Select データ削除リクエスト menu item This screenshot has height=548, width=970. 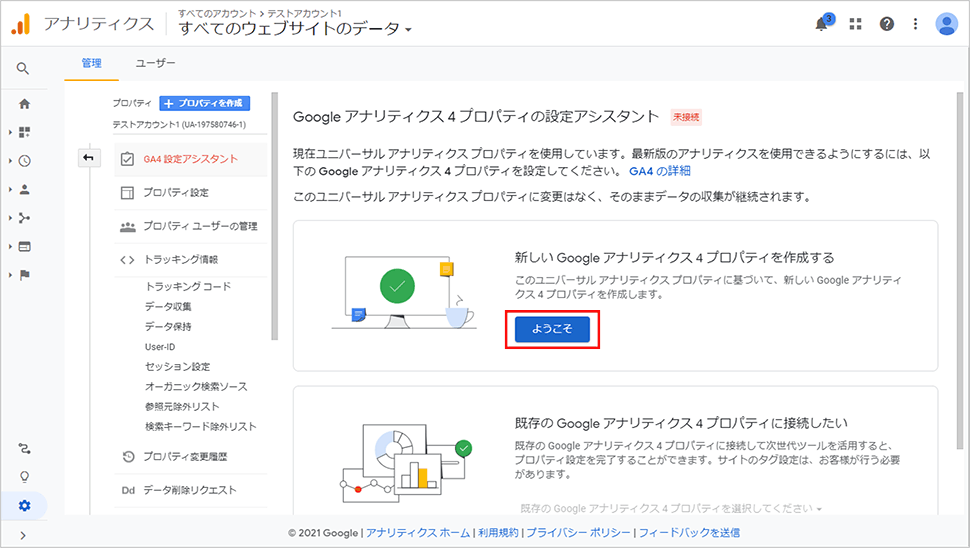[191, 490]
